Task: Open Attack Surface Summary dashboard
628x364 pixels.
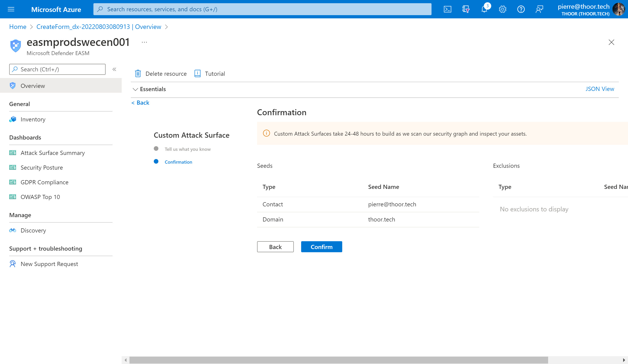Action: pos(53,153)
